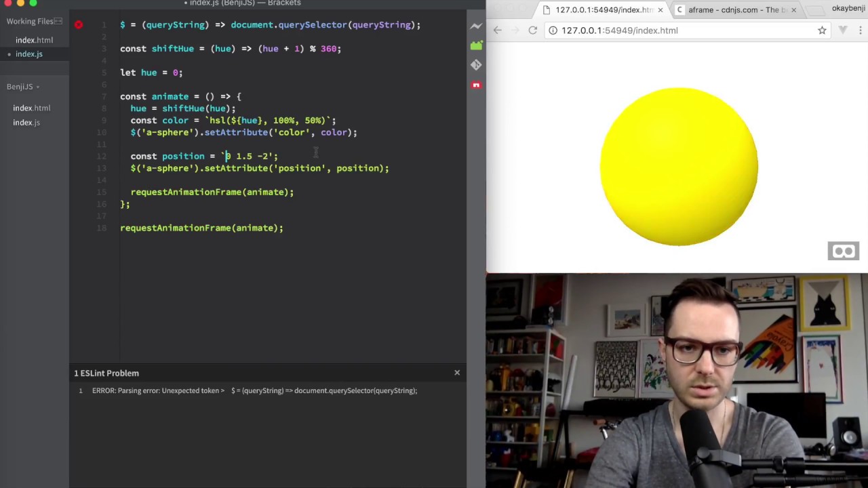Click 'let hue = 0;' on line 5

151,73
